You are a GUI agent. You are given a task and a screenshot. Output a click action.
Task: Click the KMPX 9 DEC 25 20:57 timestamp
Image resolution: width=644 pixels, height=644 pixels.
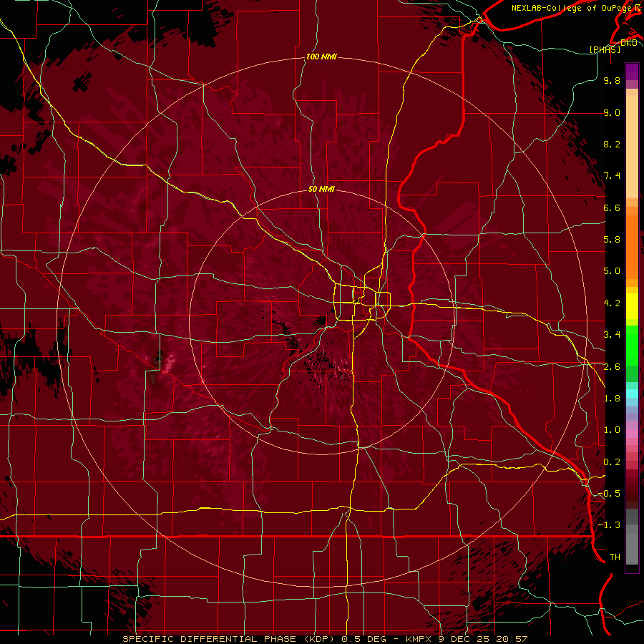(467, 639)
